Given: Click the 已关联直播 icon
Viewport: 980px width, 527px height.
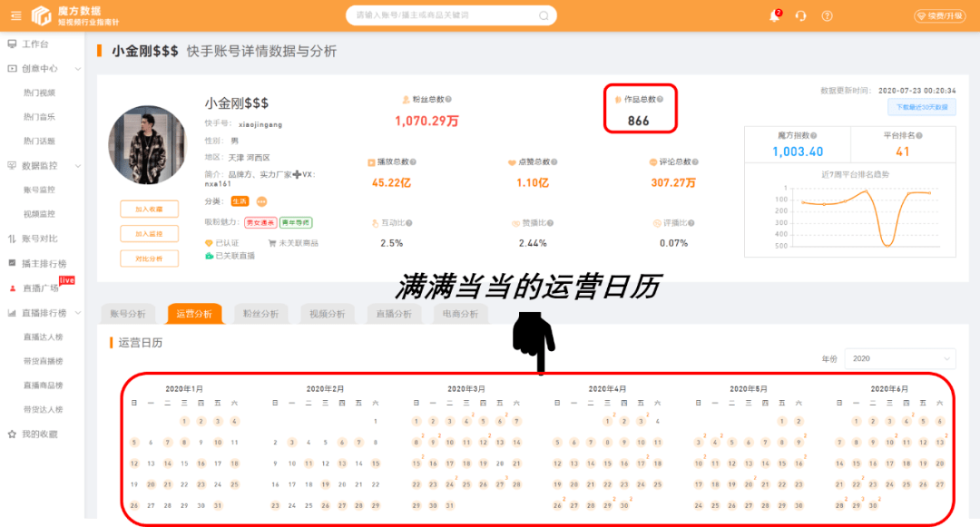Looking at the screenshot, I should pyautogui.click(x=210, y=256).
